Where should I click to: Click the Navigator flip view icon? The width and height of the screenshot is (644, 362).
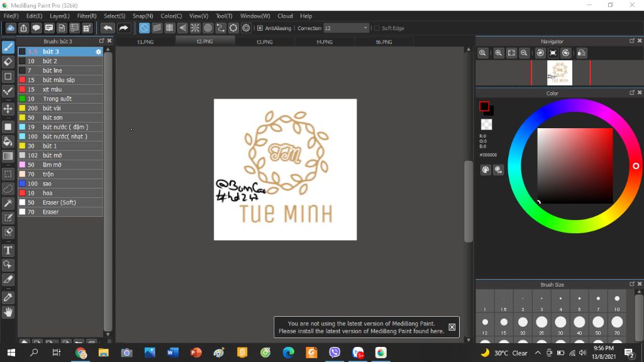point(582,53)
